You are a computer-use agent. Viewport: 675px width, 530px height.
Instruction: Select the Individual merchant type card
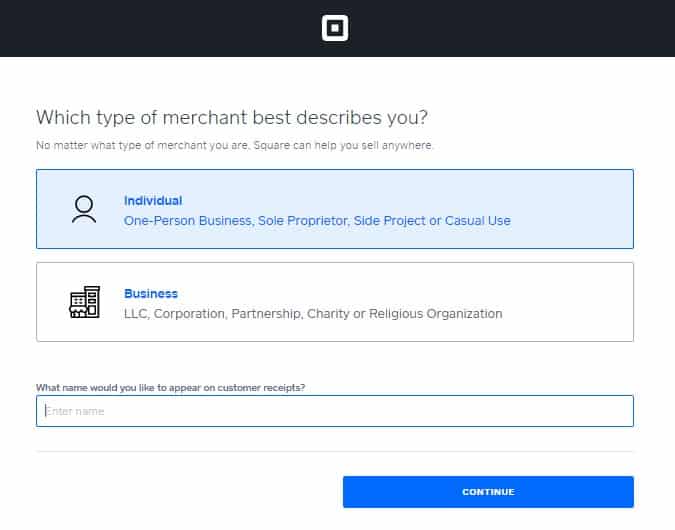coord(335,209)
